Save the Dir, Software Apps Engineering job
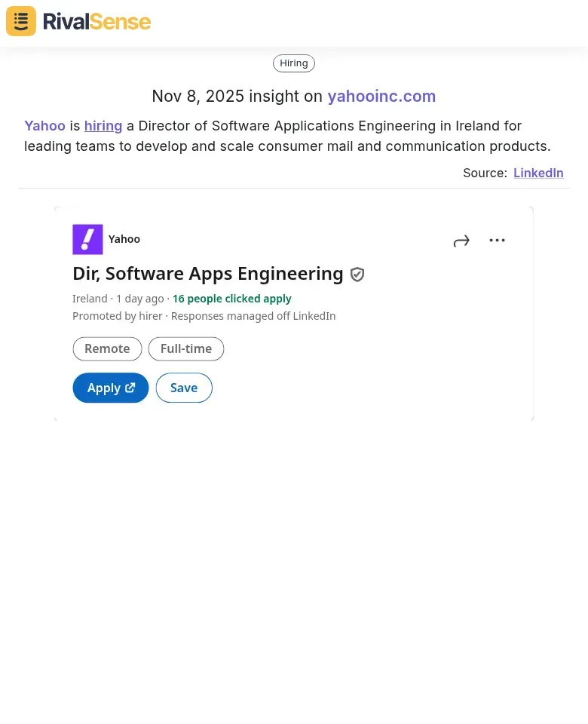 pyautogui.click(x=183, y=387)
